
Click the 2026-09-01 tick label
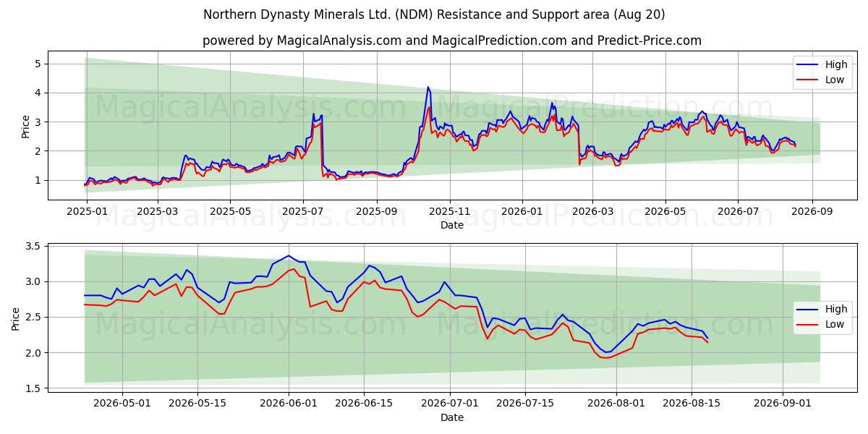click(x=783, y=402)
